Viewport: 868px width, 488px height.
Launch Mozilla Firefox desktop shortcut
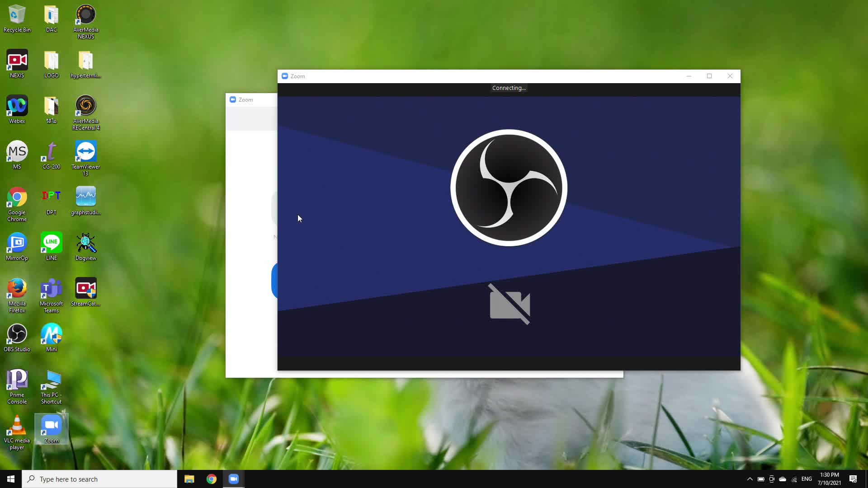click(17, 295)
